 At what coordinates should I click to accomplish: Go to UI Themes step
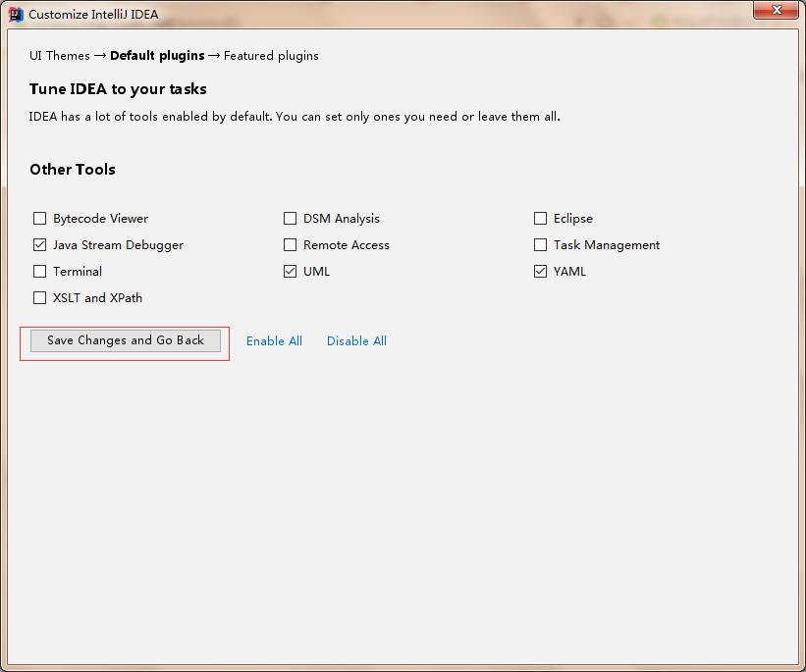coord(60,56)
